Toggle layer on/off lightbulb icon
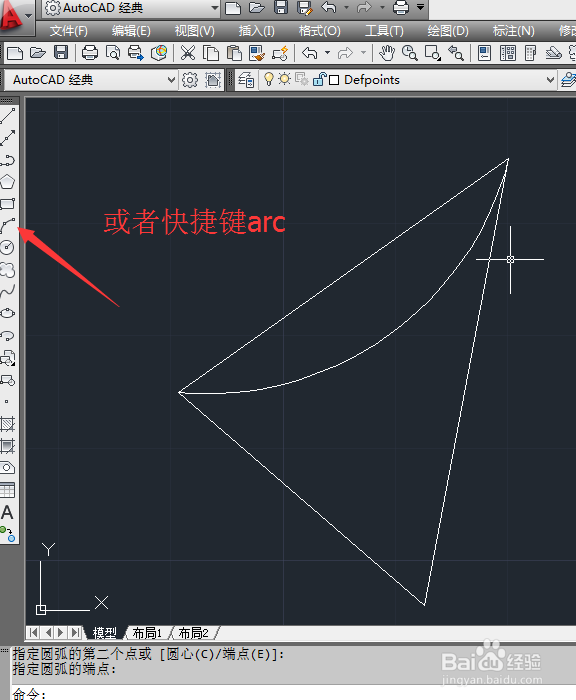The image size is (576, 700). point(268,79)
